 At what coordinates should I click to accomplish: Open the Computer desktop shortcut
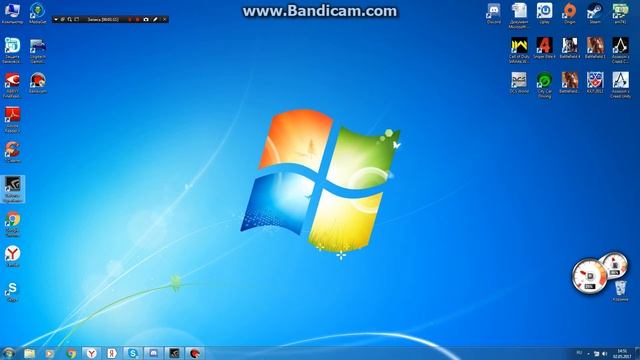tap(12, 13)
